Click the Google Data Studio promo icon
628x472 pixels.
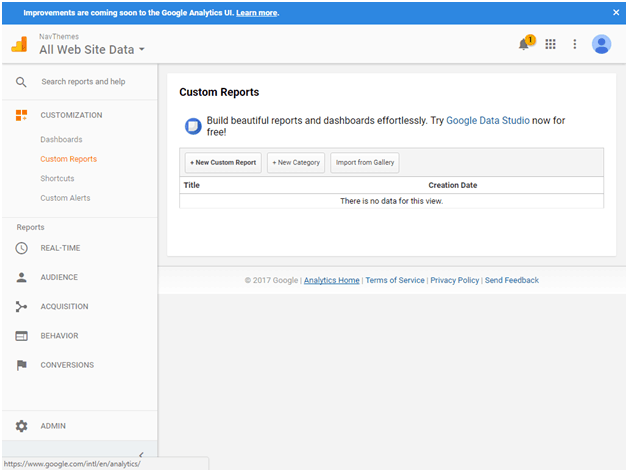pyautogui.click(x=193, y=126)
